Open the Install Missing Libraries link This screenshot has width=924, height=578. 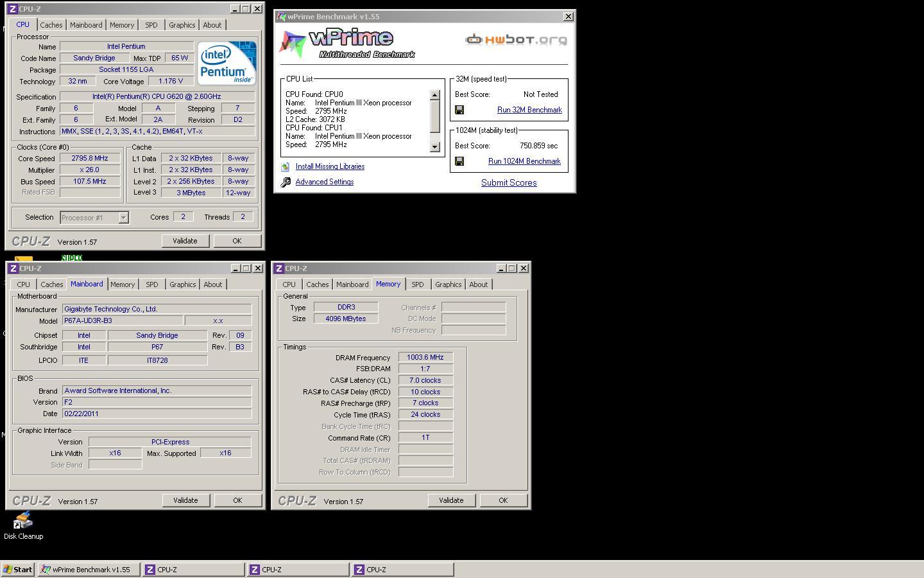[330, 166]
